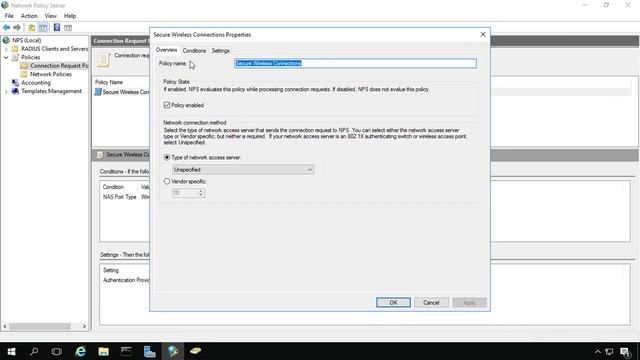The width and height of the screenshot is (640, 360).
Task: Select Type of network access server radio
Action: click(167, 157)
